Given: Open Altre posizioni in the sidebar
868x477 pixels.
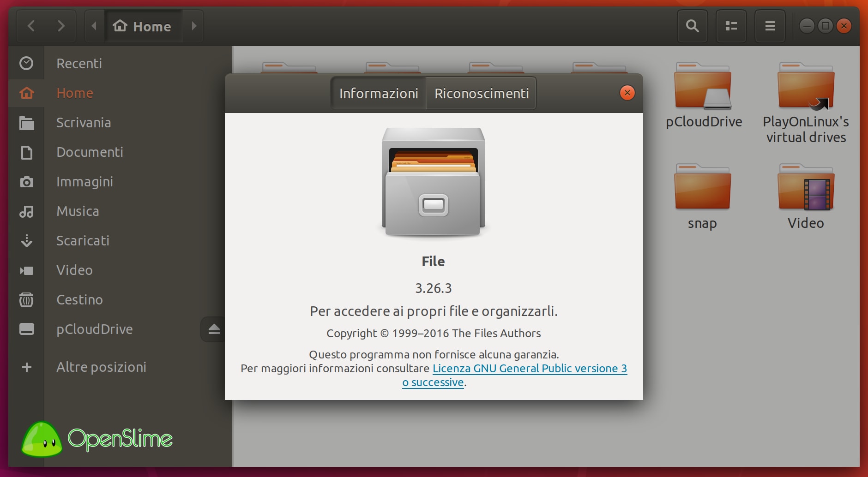Looking at the screenshot, I should 101,367.
